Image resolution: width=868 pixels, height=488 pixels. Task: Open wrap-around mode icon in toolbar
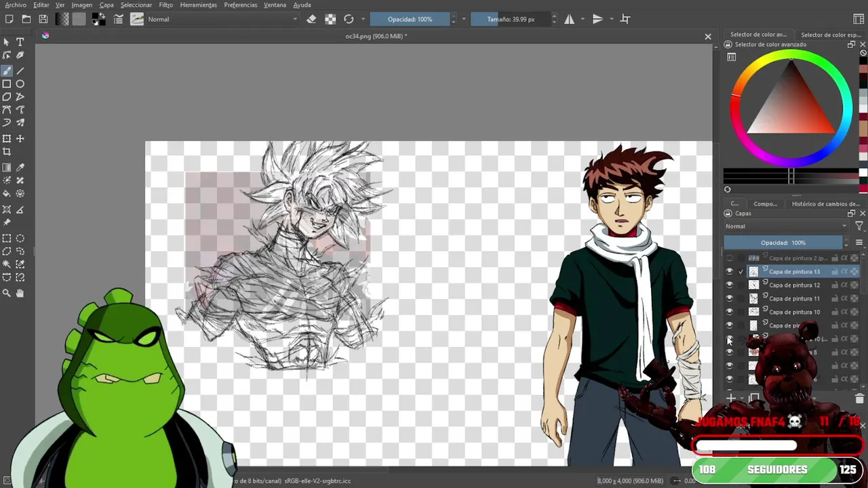click(625, 19)
